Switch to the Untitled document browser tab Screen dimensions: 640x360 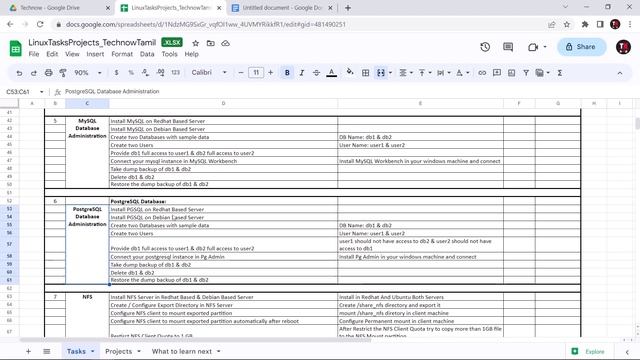(x=283, y=8)
